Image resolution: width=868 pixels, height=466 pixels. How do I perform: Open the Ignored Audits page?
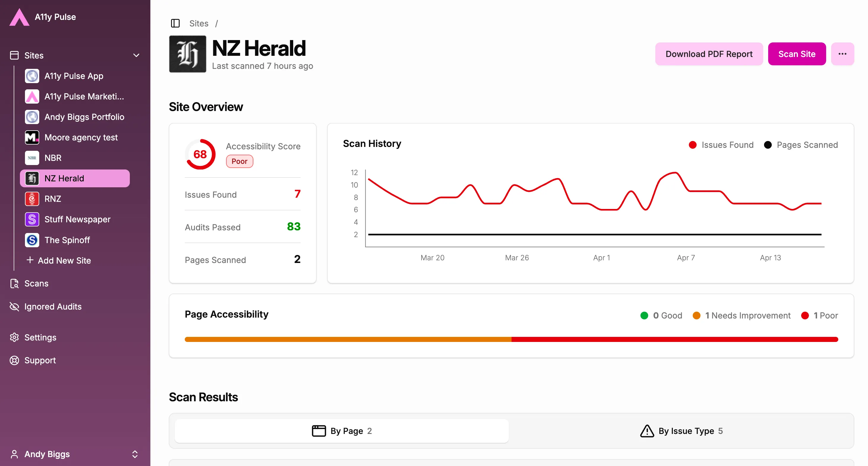[x=53, y=306]
